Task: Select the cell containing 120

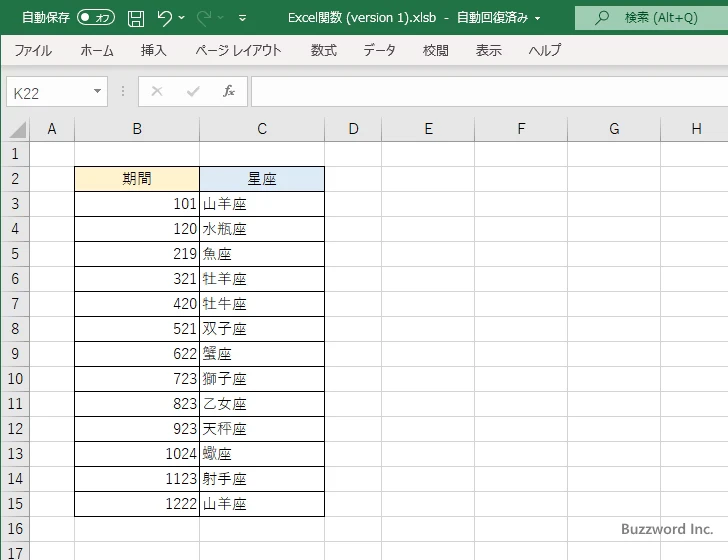Action: [x=137, y=229]
